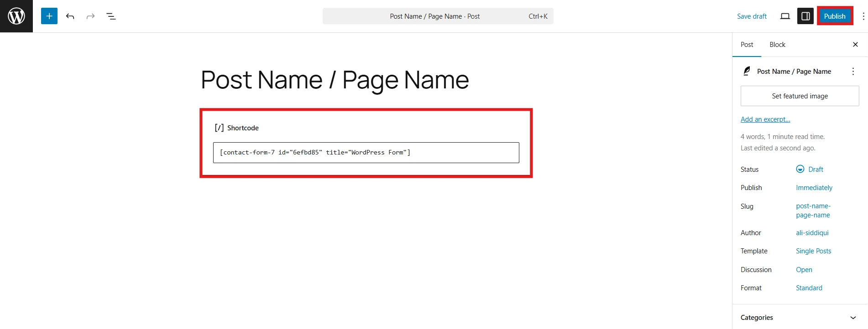This screenshot has width=868, height=329.
Task: Undo the last change
Action: (70, 16)
